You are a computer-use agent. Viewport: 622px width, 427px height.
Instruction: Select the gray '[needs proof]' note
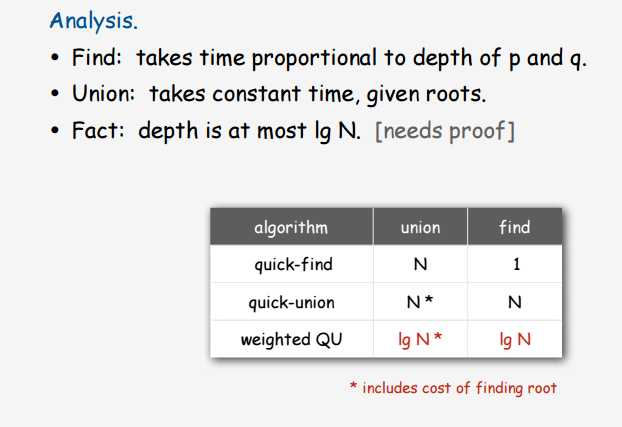coord(445,131)
